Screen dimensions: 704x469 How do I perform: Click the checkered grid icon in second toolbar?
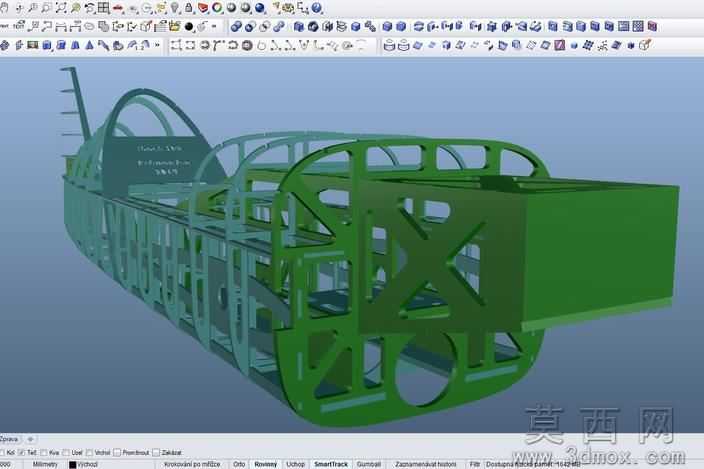(638, 26)
